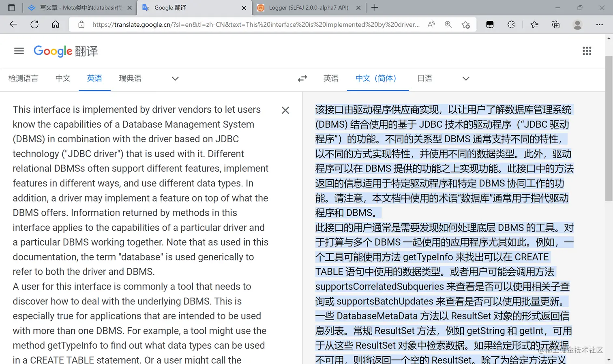Click the translated line starting with supportsCorrelatedSubqueries
Screen dimensions: 613x364
click(x=442, y=287)
